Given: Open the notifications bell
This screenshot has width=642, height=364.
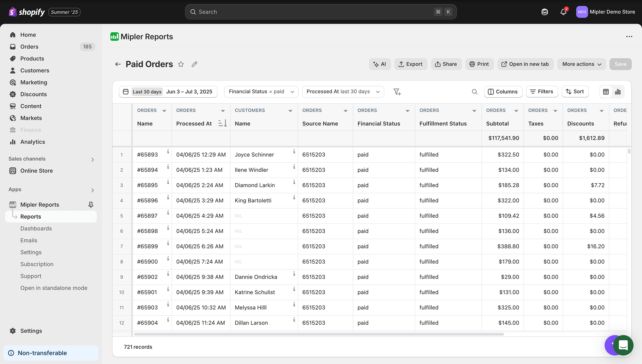Looking at the screenshot, I should coord(563,12).
